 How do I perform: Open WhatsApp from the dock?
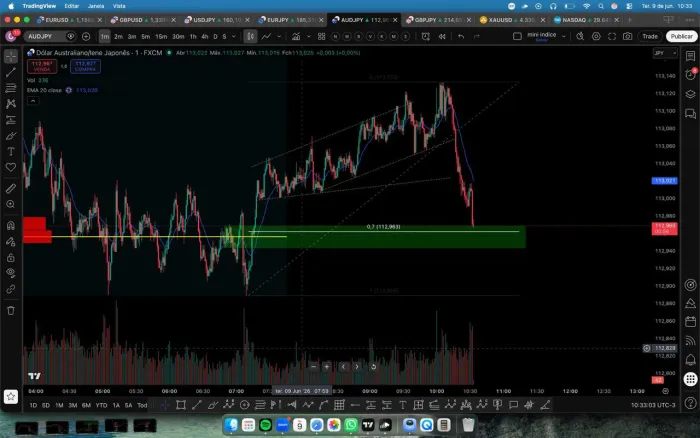[351, 425]
